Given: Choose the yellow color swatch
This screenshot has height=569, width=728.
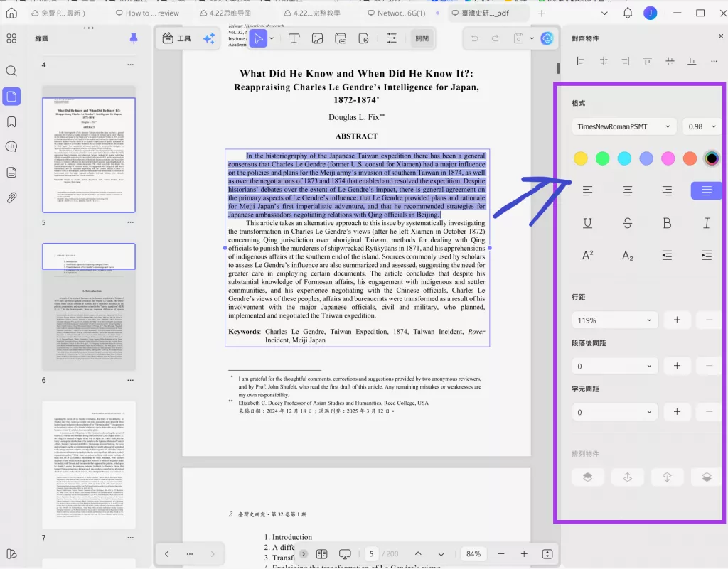Looking at the screenshot, I should pyautogui.click(x=581, y=158).
